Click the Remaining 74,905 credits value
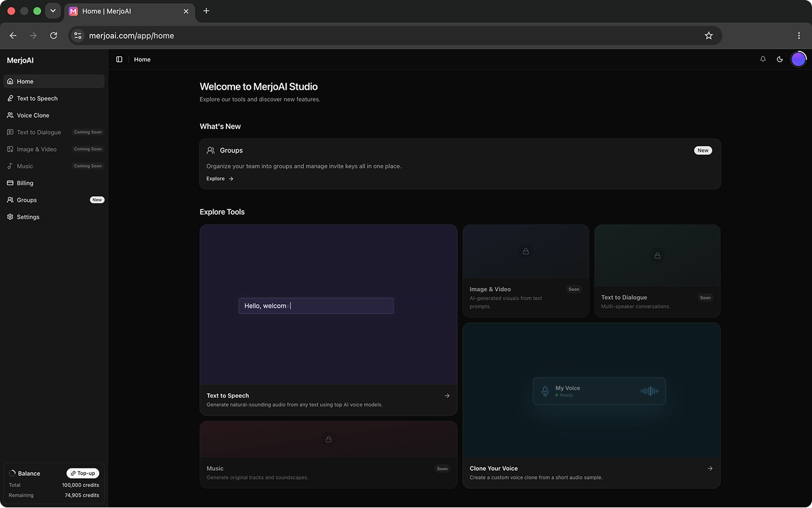The image size is (812, 508). coord(82,496)
